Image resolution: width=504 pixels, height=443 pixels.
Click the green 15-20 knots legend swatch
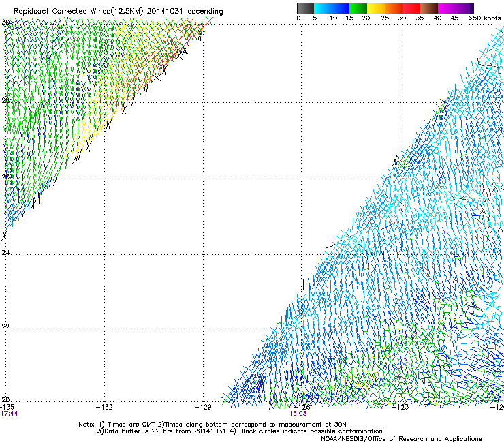coord(358,8)
